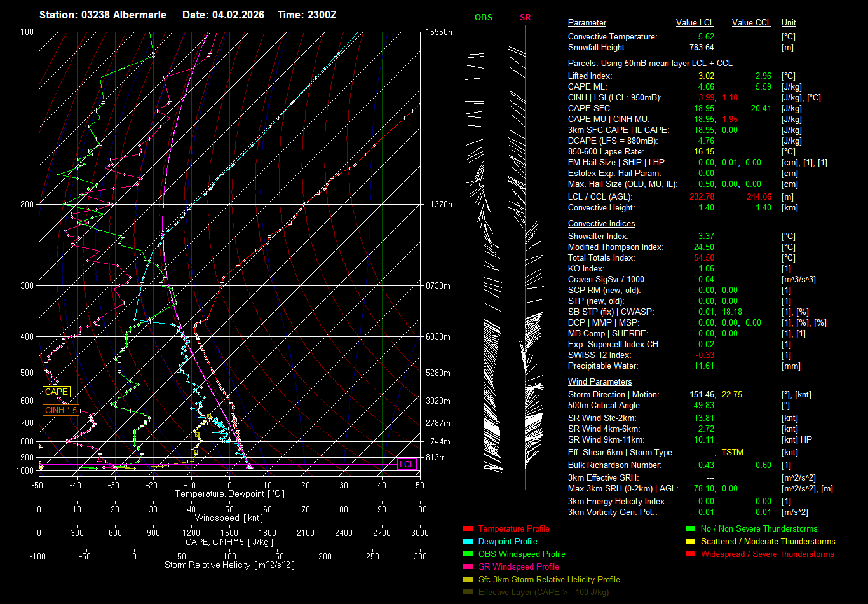Select the green OBS Windspeed Profile swatch
868x604 pixels.
468,554
